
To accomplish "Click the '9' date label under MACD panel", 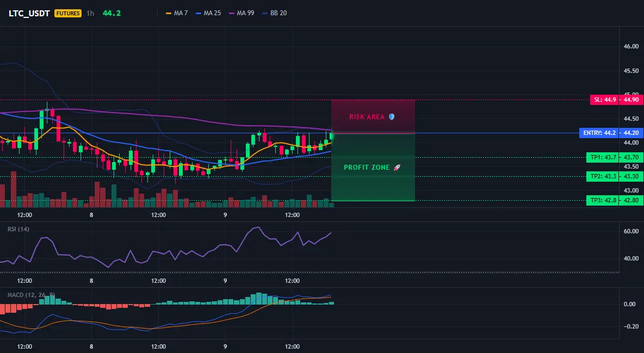I will [x=225, y=346].
